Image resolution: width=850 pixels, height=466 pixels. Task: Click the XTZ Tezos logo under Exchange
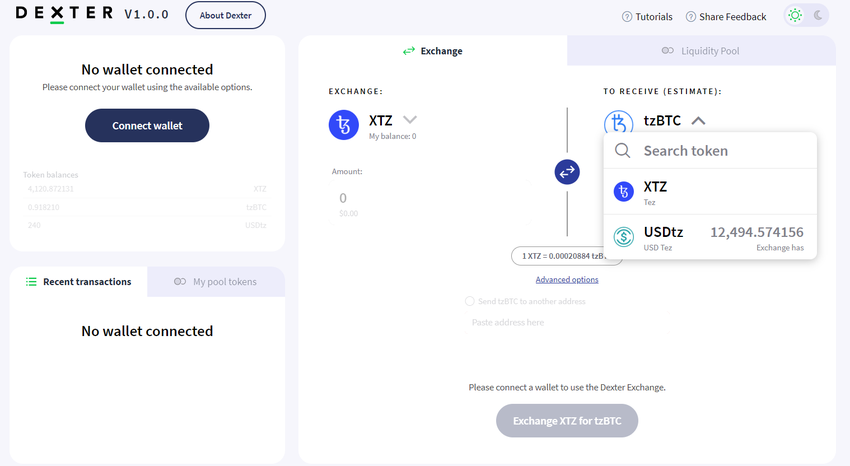[344, 125]
